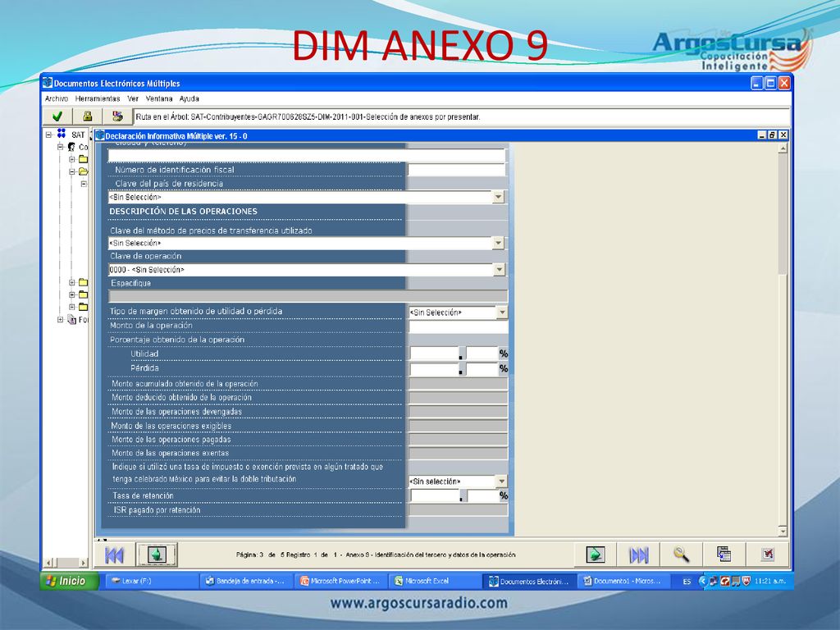Open the Archivo menu
Image resolution: width=840 pixels, height=630 pixels.
57,98
